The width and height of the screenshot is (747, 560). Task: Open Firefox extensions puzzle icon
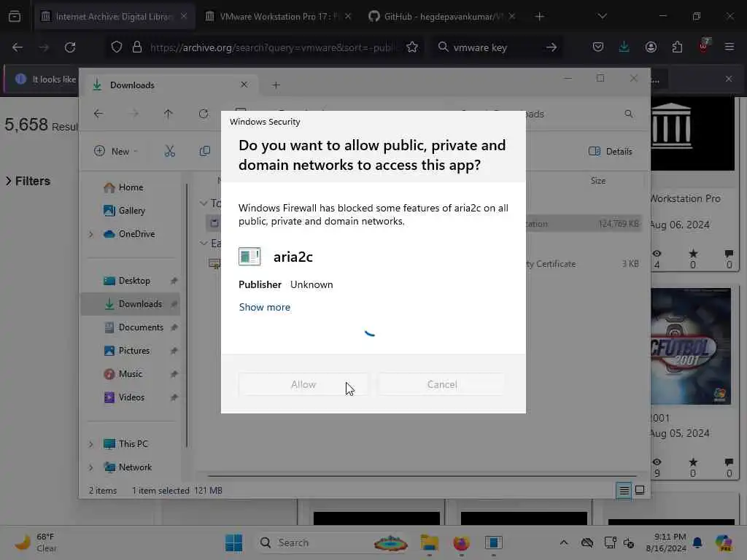point(677,47)
